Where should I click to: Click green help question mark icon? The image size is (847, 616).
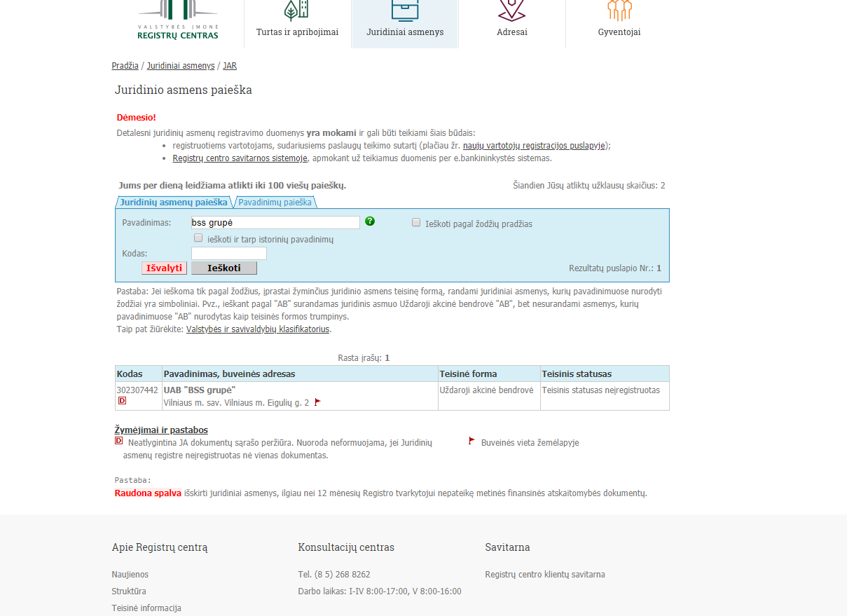pyautogui.click(x=370, y=221)
